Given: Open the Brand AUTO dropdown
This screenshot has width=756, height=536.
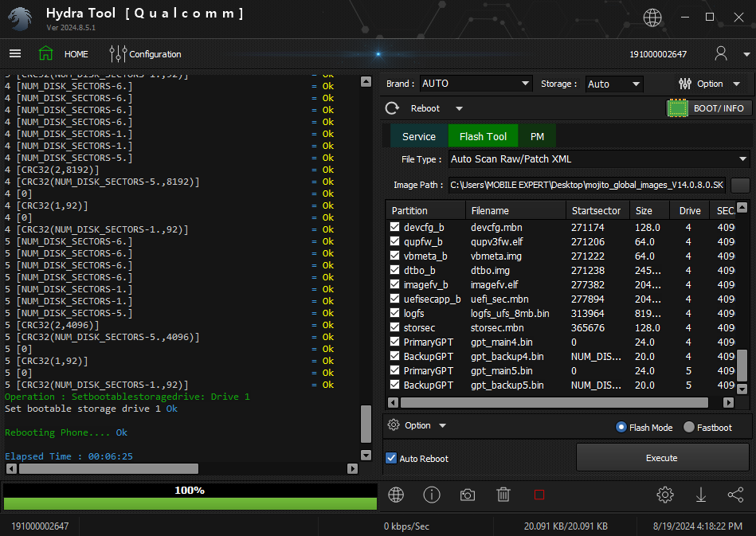Looking at the screenshot, I should pyautogui.click(x=476, y=84).
